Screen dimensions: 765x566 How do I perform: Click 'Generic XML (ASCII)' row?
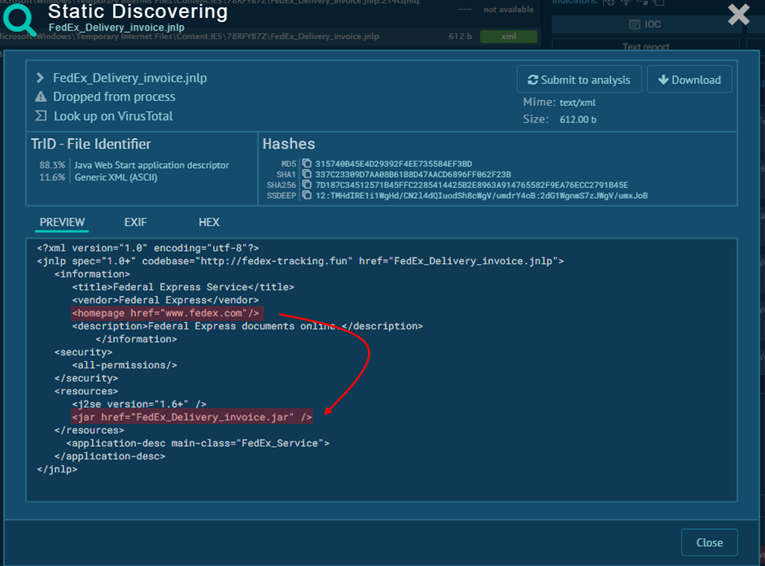pyautogui.click(x=98, y=177)
